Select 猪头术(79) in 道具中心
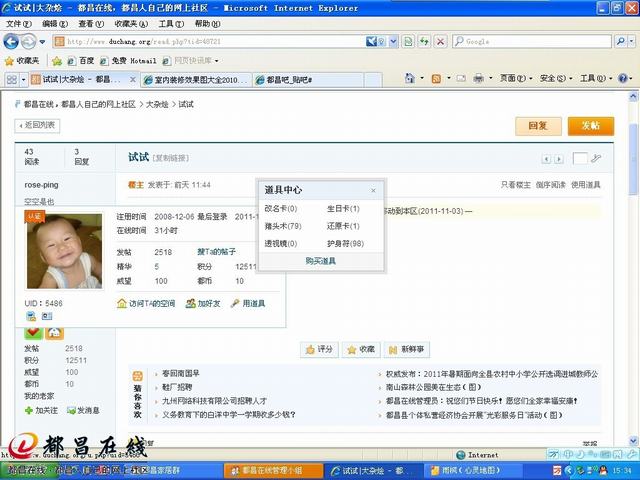The height and width of the screenshot is (480, 640). pyautogui.click(x=283, y=226)
